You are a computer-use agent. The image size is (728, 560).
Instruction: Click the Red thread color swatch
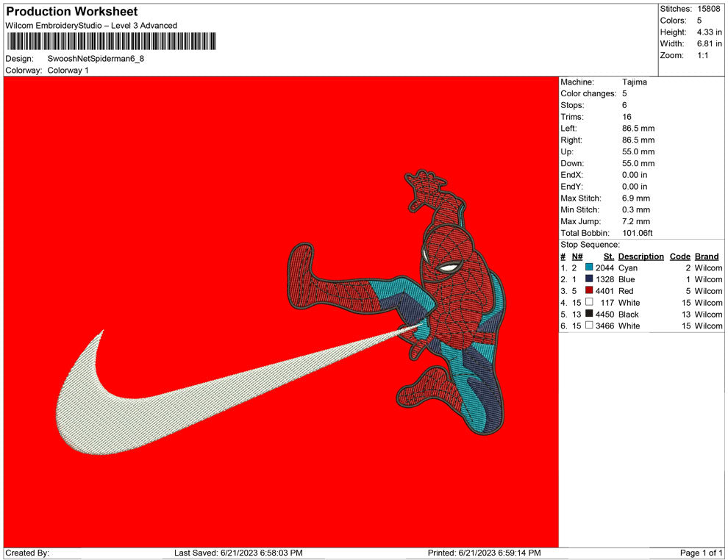tap(589, 290)
